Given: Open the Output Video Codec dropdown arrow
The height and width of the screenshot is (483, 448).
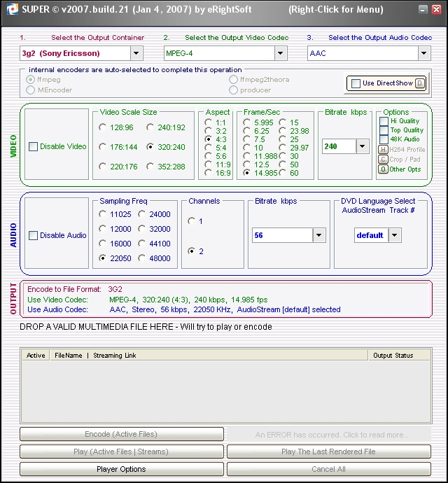Looking at the screenshot, I should tap(281, 53).
